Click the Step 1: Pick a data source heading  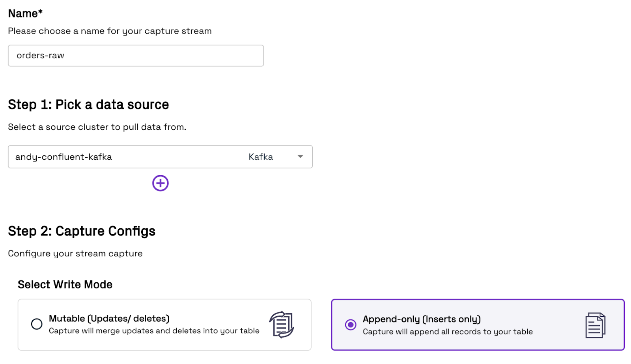tap(88, 105)
